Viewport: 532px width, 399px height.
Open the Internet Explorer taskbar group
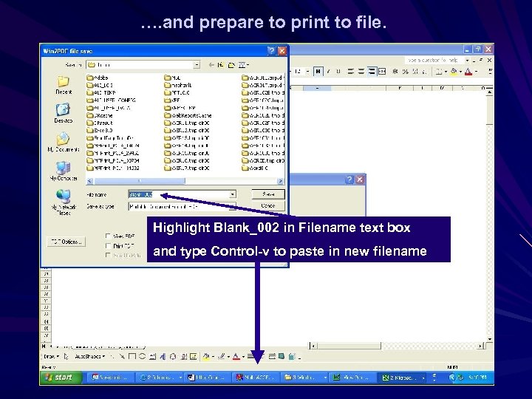point(160,378)
